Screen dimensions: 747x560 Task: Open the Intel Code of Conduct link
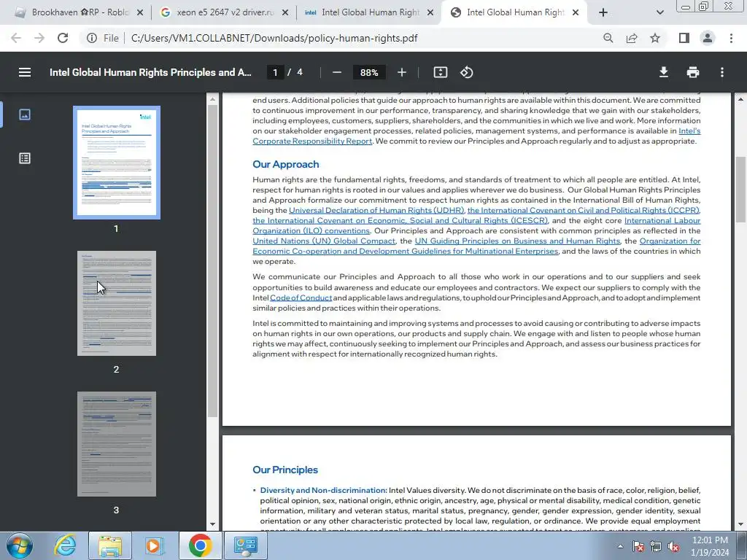[301, 297]
